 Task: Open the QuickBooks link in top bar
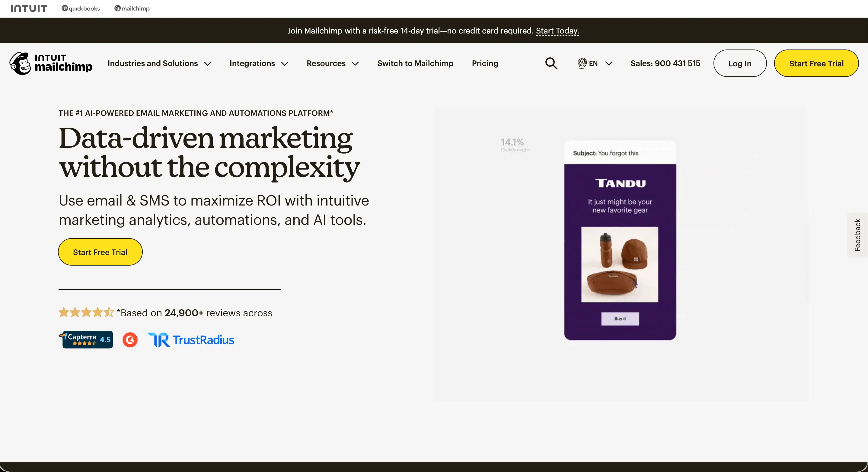coord(81,8)
